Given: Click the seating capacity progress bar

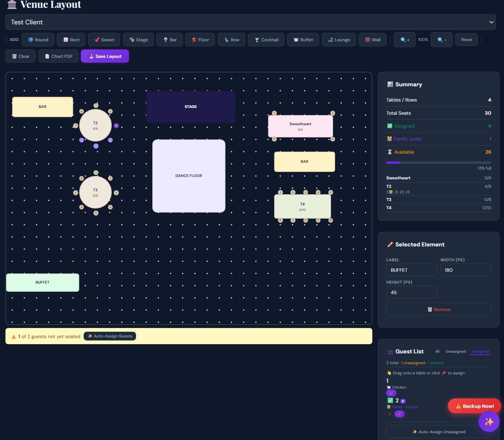Looking at the screenshot, I should coord(438,163).
